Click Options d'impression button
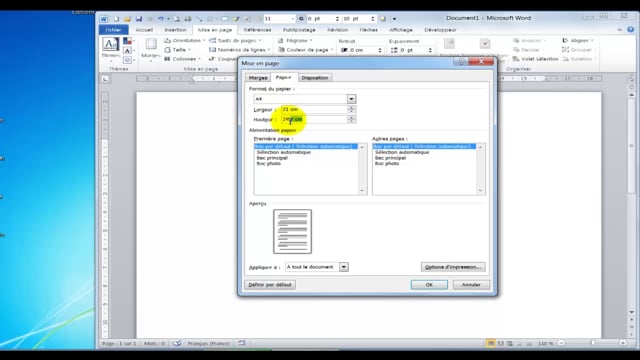640x360 pixels. (x=453, y=267)
